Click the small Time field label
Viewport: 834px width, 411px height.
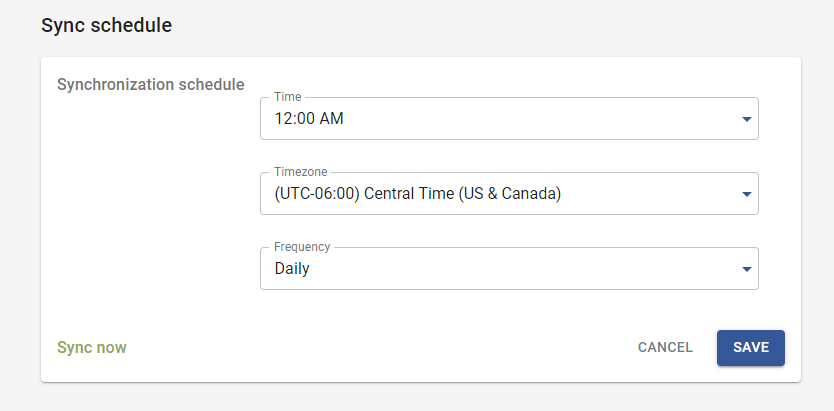[287, 97]
